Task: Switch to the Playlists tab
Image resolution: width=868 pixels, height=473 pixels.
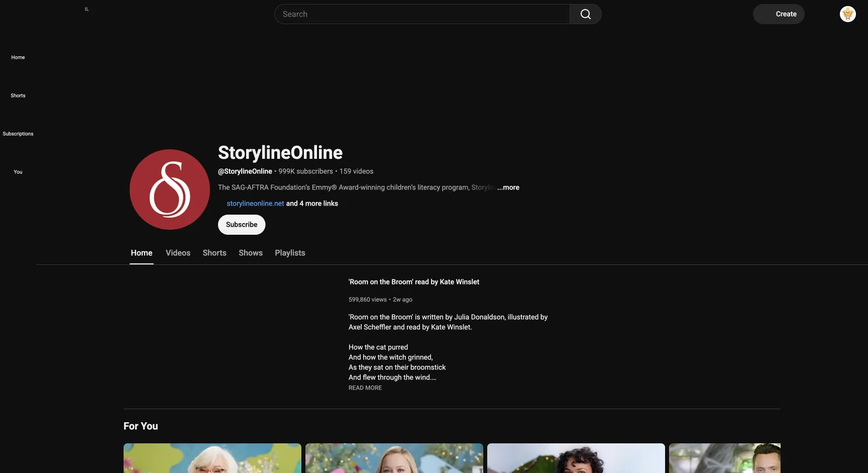Action: (x=290, y=253)
